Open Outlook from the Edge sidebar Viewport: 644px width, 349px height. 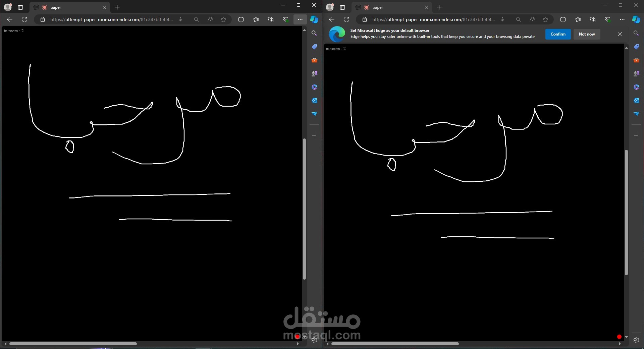tap(314, 100)
